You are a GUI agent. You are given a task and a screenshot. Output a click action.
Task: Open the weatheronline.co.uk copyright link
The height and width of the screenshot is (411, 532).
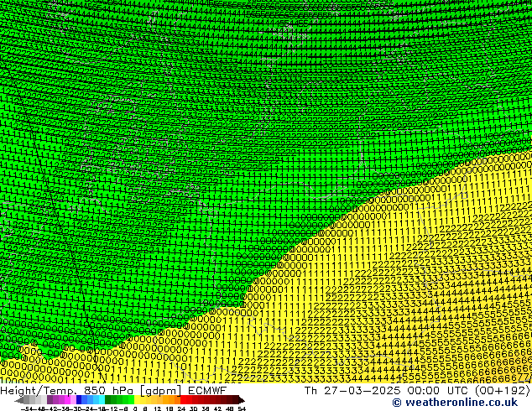[455, 403]
